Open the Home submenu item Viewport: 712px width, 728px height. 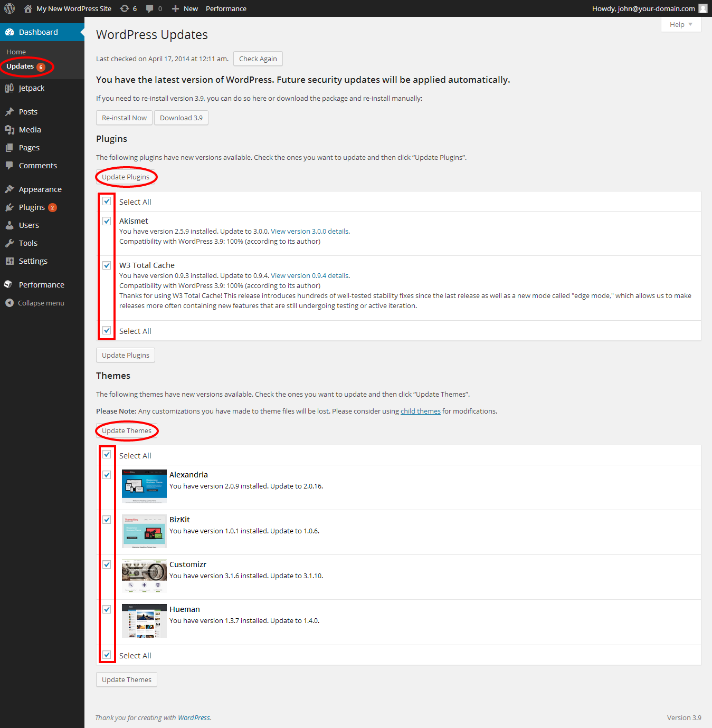point(16,52)
